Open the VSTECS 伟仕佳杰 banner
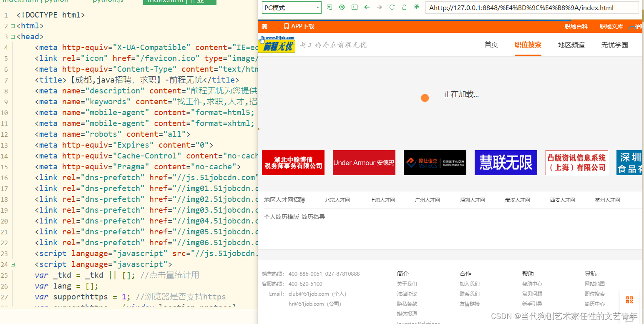The width and height of the screenshot is (644, 324). (x=435, y=163)
